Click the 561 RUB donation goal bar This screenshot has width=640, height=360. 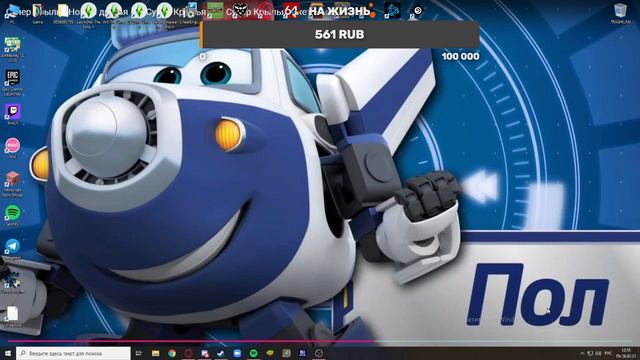coord(340,34)
